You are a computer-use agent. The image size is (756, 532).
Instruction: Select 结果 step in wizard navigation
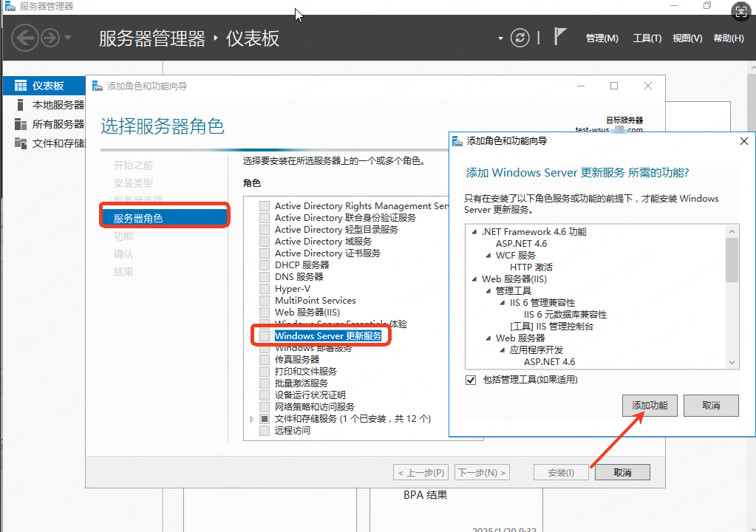[123, 272]
